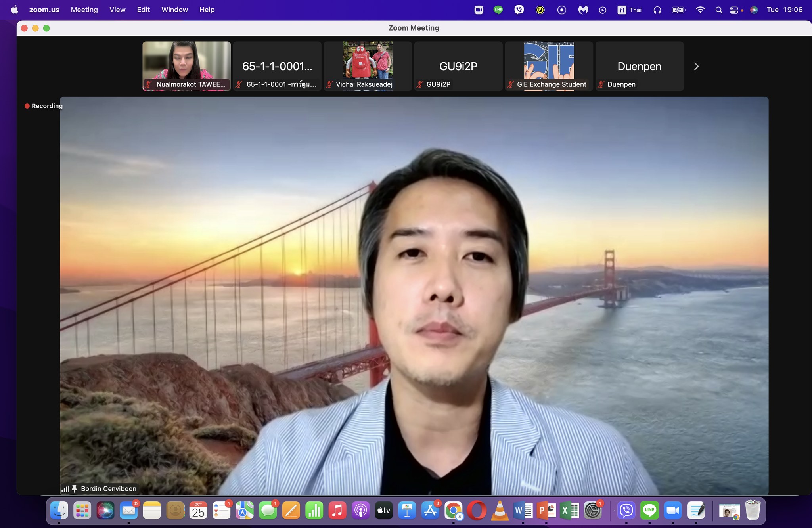Open the View menu
This screenshot has height=528, width=812.
point(117,10)
